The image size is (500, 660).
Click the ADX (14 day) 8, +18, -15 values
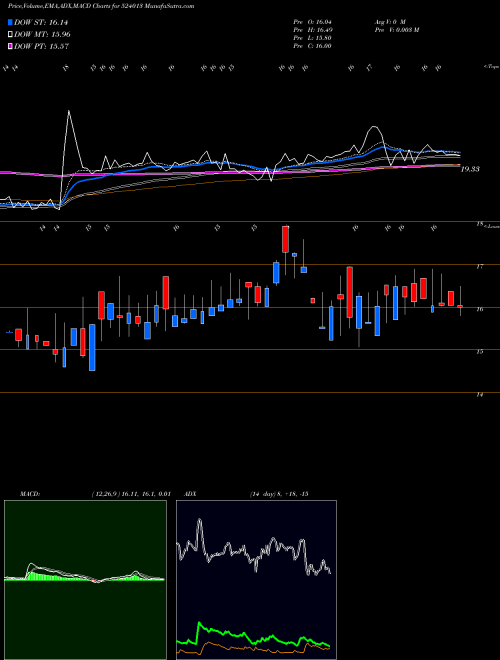(279, 494)
